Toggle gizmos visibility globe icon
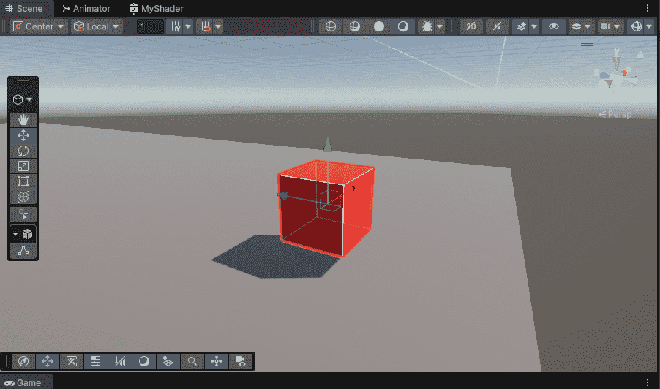 coord(636,27)
